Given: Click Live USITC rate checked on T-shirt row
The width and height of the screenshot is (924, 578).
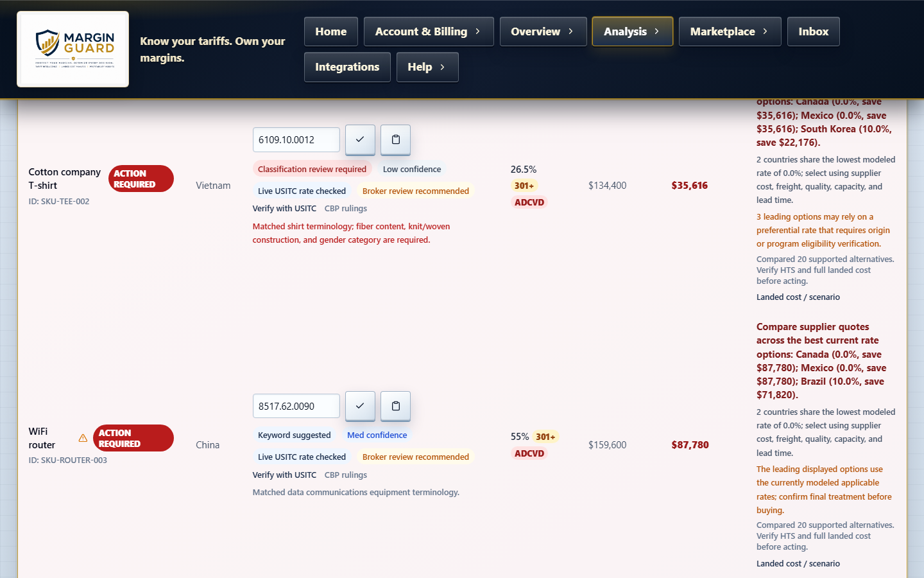Looking at the screenshot, I should pos(302,191).
